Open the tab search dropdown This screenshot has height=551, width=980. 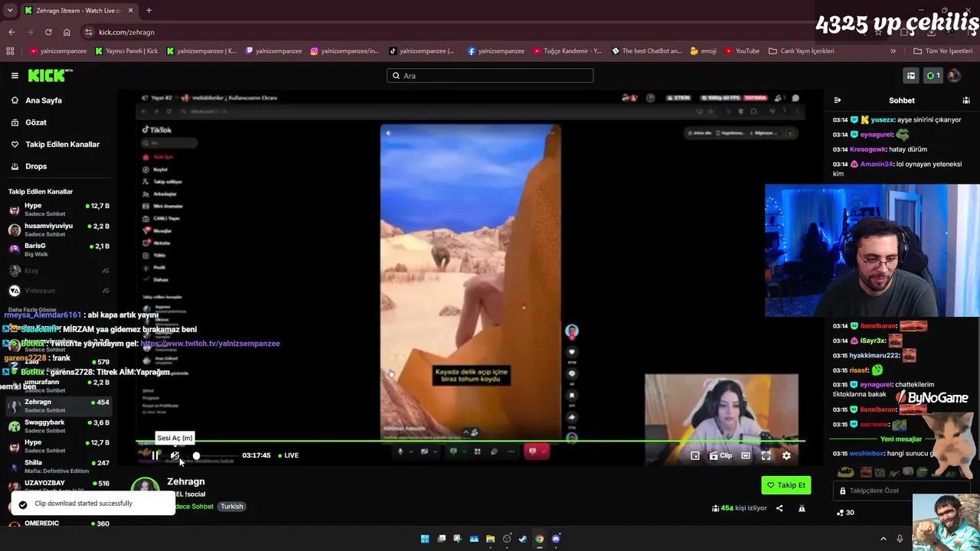pos(11,11)
